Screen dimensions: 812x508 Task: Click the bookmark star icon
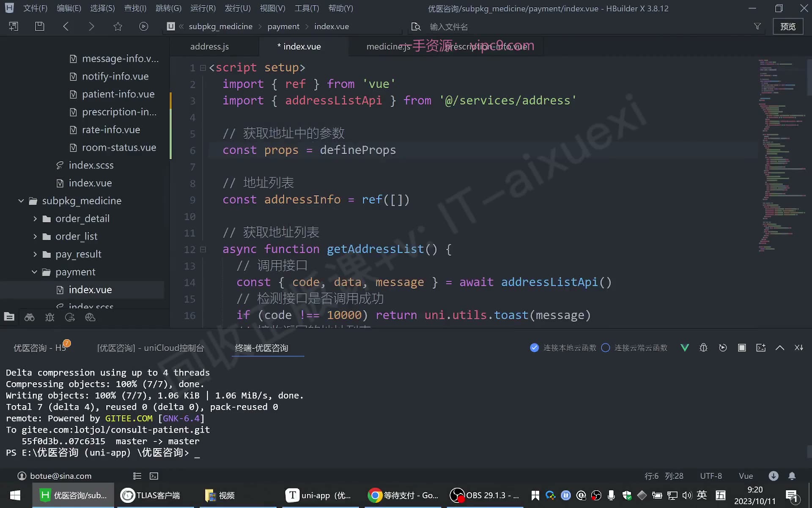tap(118, 26)
